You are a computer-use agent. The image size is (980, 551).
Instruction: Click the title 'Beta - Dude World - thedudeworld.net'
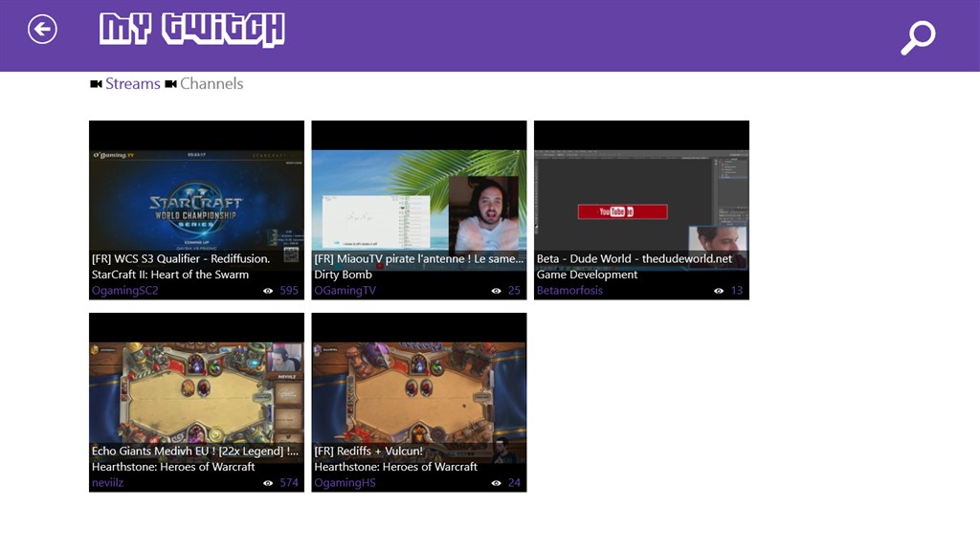click(x=635, y=258)
